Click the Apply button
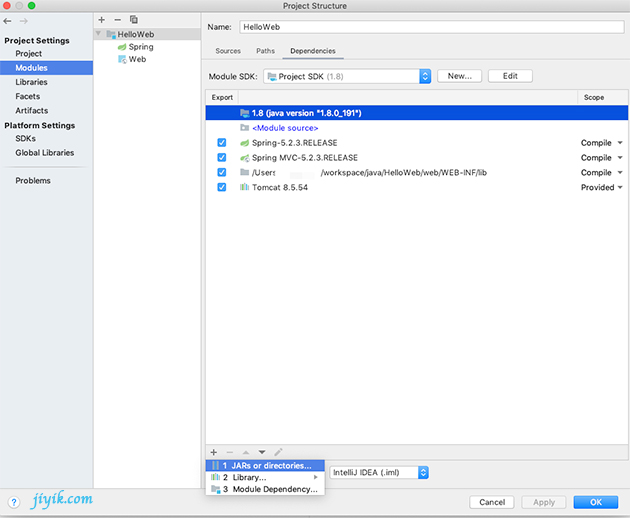 pos(544,502)
